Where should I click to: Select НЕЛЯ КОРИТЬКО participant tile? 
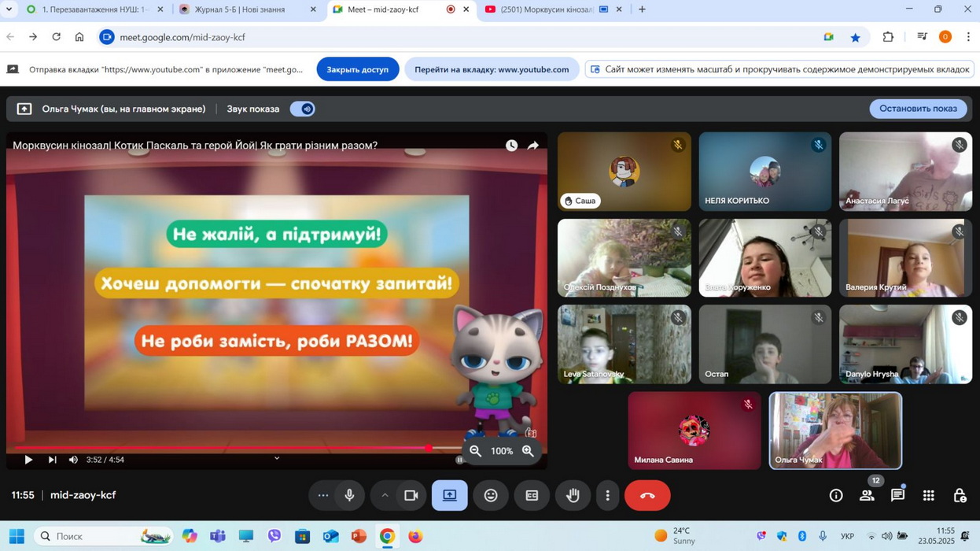pyautogui.click(x=764, y=172)
